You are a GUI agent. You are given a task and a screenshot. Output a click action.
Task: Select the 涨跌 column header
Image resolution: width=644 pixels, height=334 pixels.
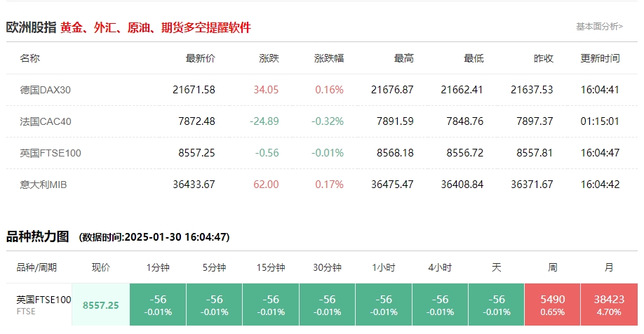tap(269, 58)
